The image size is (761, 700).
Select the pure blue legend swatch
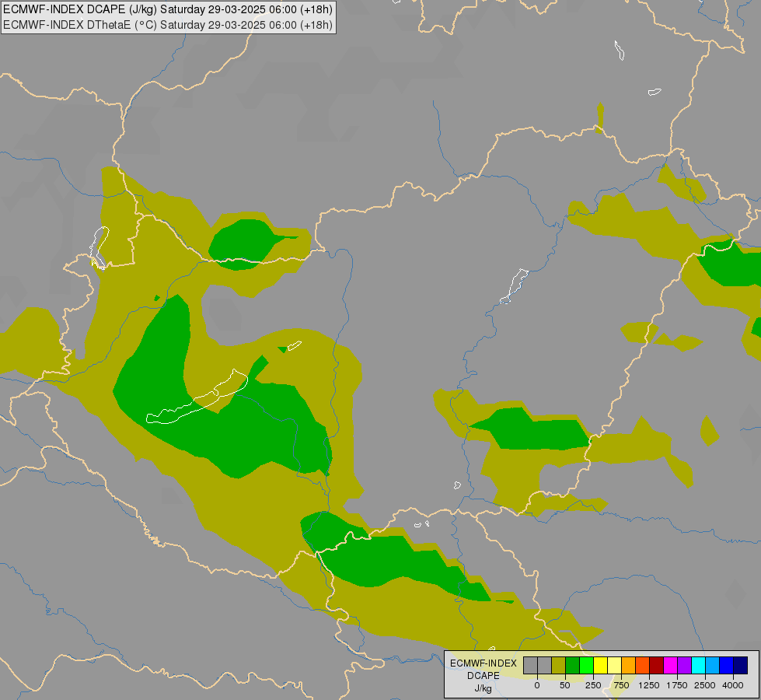pyautogui.click(x=727, y=666)
